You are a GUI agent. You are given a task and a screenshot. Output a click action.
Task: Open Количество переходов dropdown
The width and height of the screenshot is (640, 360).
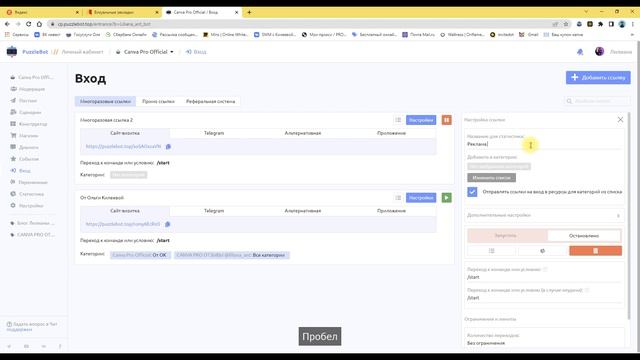coord(544,343)
